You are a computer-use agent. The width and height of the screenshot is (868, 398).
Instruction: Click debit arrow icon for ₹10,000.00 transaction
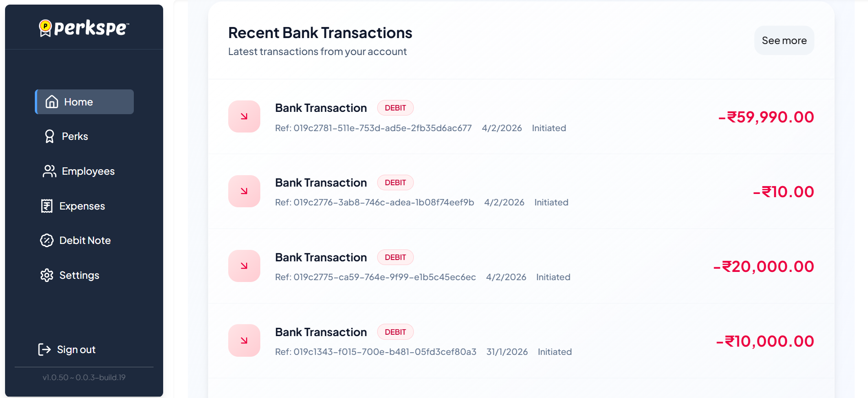tap(244, 341)
